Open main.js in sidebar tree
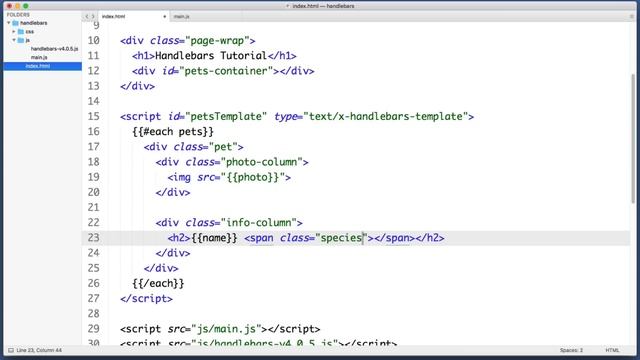The image size is (640, 360). (39, 57)
